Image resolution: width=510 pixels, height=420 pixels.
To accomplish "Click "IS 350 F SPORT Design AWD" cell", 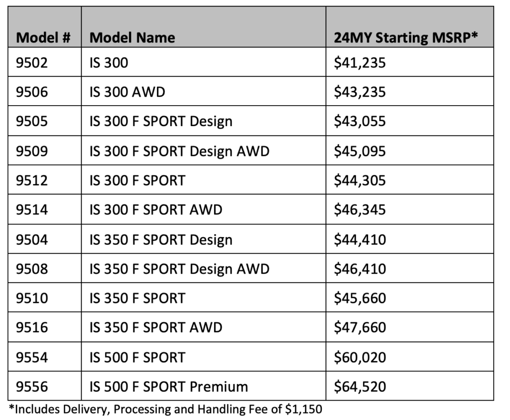I will [x=179, y=269].
